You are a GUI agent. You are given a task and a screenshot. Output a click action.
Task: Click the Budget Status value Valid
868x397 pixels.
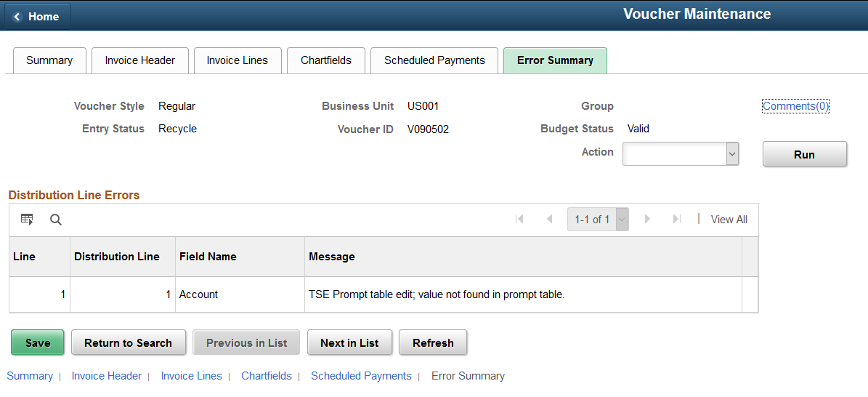coord(638,129)
